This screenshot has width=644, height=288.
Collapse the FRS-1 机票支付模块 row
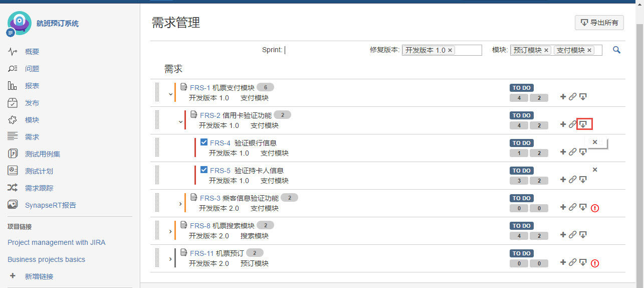point(170,94)
